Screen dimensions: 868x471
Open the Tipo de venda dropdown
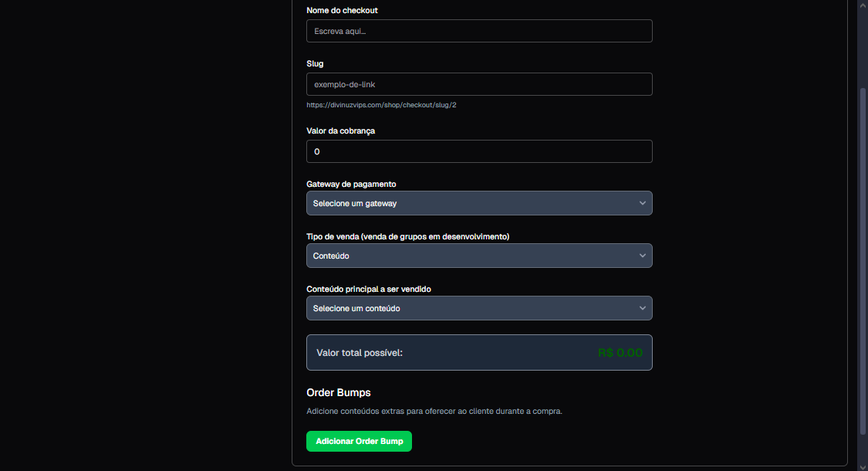point(478,256)
